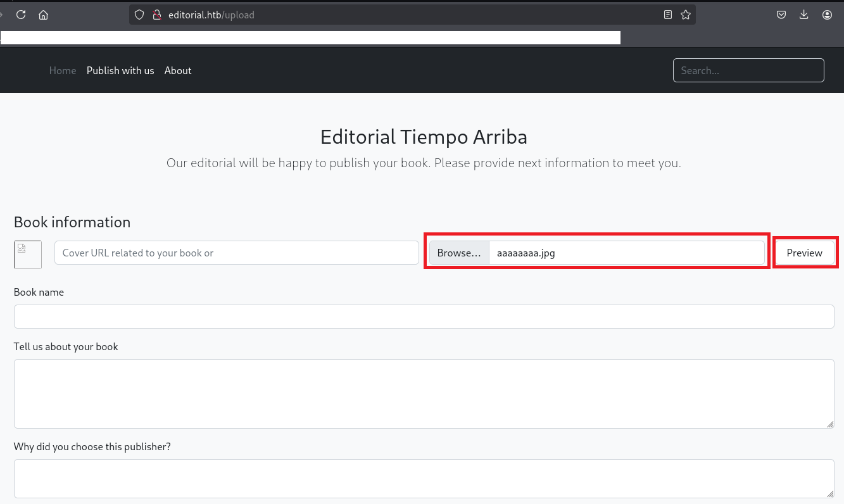Click the book cover image thumbnail
This screenshot has width=844, height=504.
point(28,255)
